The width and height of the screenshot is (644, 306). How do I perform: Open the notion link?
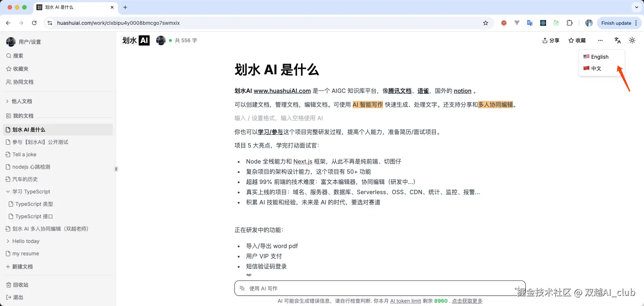[463, 91]
